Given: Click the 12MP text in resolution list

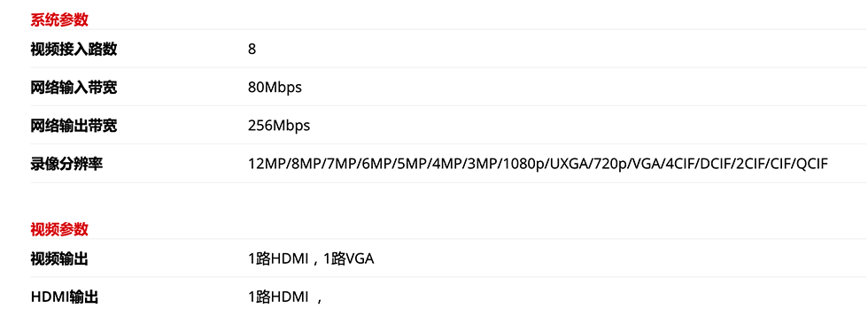Looking at the screenshot, I should [267, 164].
